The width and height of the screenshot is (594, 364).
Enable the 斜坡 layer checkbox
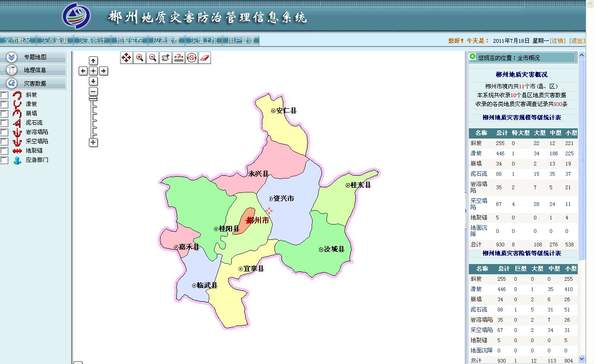(4, 94)
